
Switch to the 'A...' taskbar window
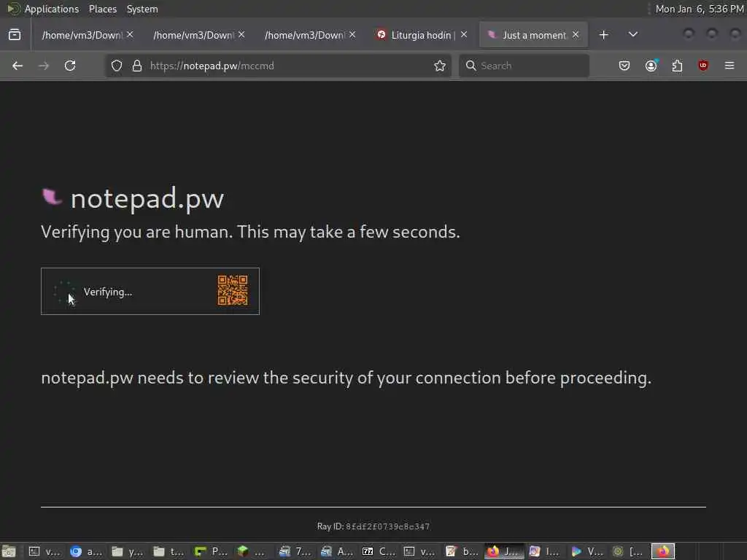[x=336, y=551]
